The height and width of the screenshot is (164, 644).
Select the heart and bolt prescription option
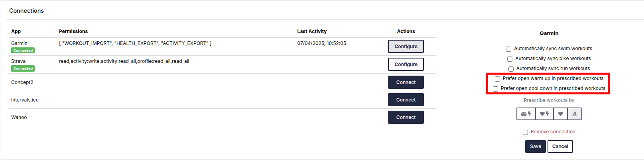coord(544,114)
